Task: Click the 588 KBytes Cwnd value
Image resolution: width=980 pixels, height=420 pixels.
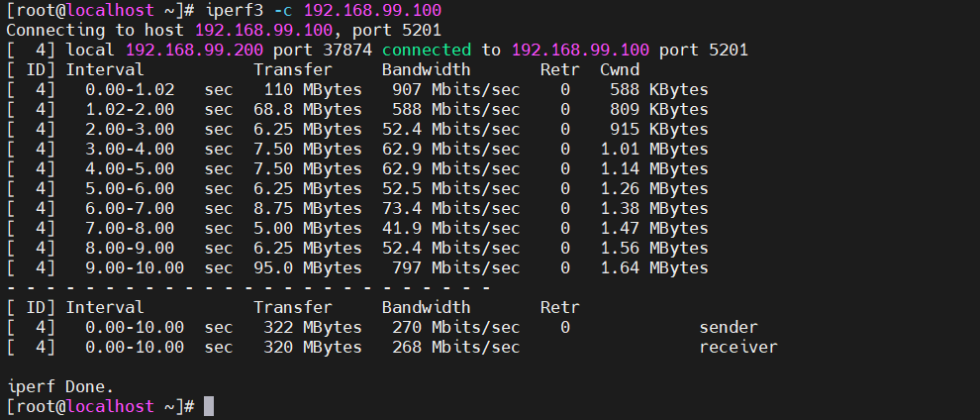Action: (653, 89)
